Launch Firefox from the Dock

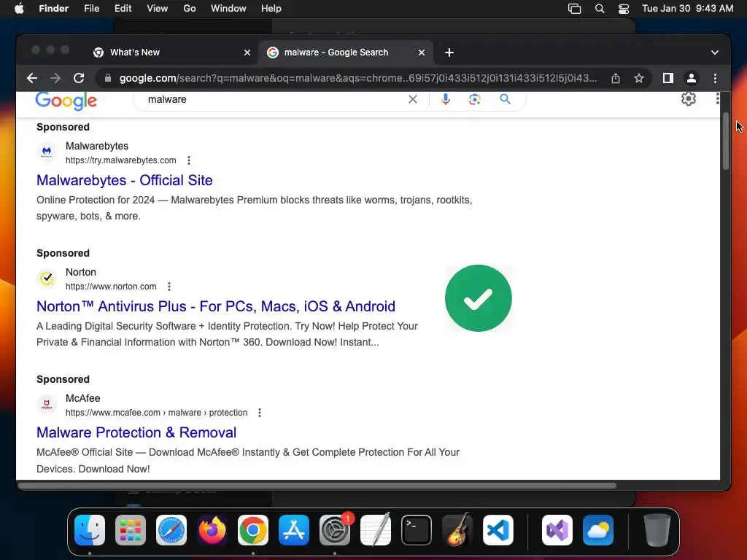212,530
